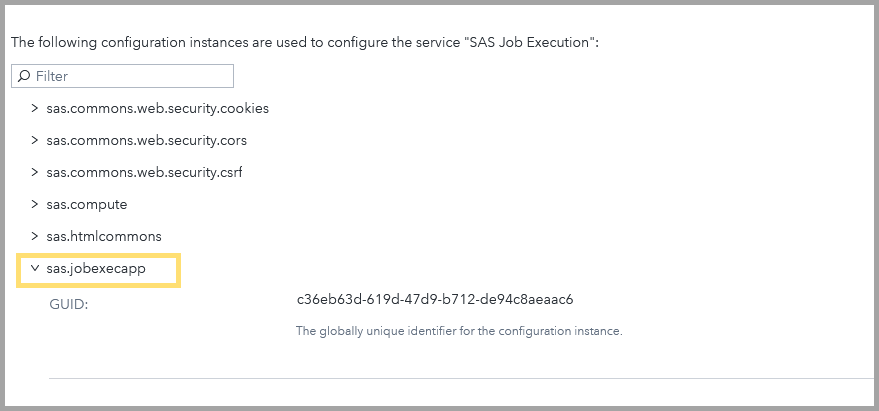Expand the sas.commons.web.security.cookies chevron

[35, 108]
